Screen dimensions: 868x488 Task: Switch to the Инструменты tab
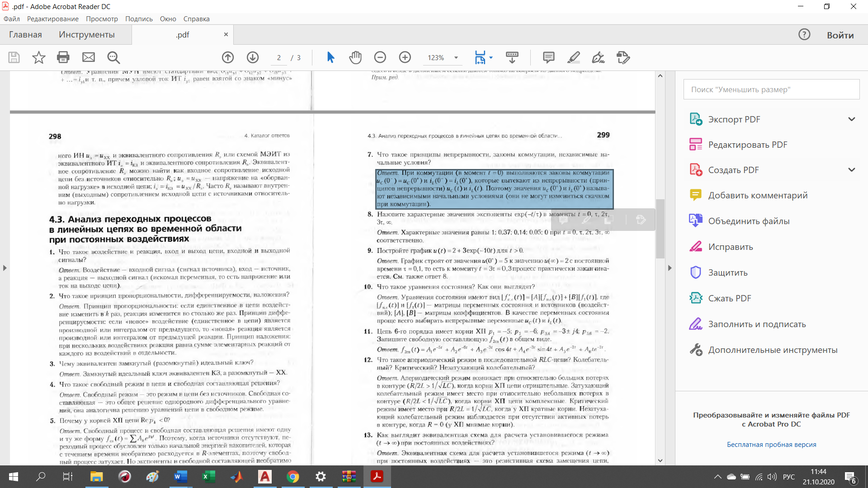click(x=87, y=35)
